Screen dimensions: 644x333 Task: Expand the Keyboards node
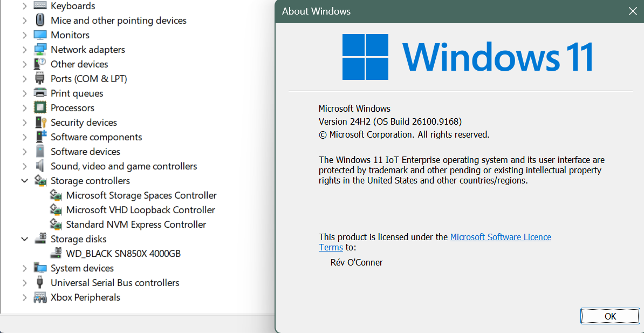click(x=25, y=6)
